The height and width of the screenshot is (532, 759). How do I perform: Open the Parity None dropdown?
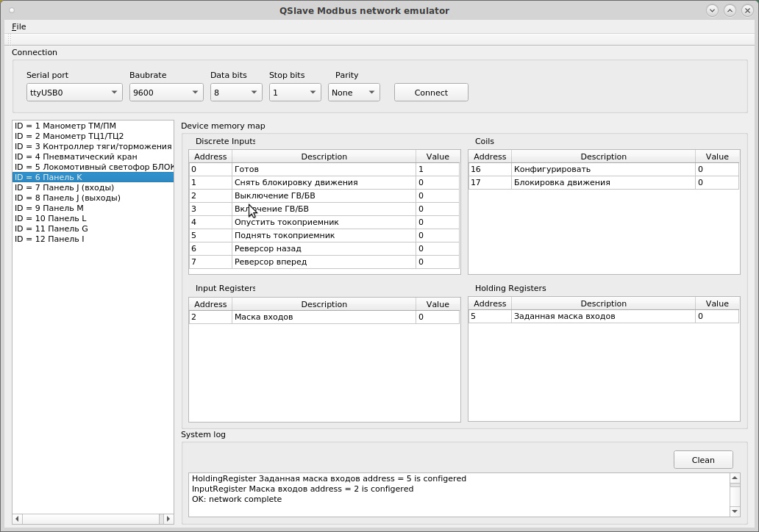click(354, 93)
